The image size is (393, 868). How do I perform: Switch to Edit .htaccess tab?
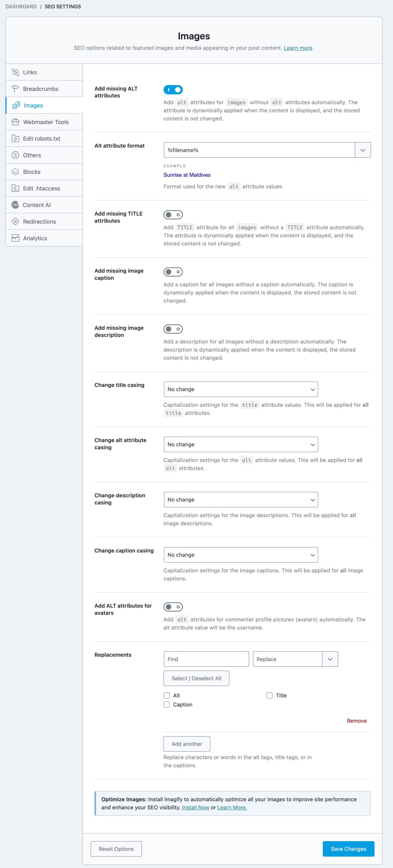41,189
